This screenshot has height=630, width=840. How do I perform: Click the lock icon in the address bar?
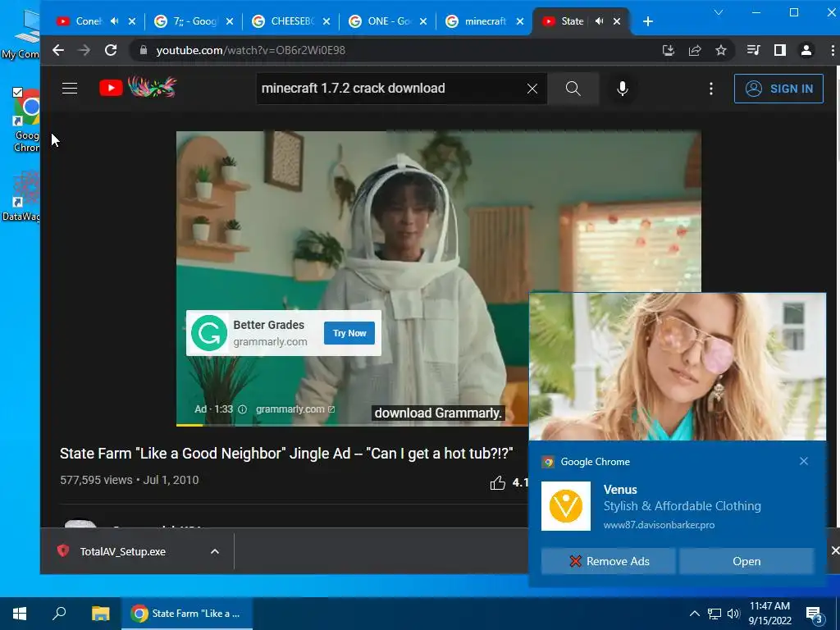[x=143, y=50]
